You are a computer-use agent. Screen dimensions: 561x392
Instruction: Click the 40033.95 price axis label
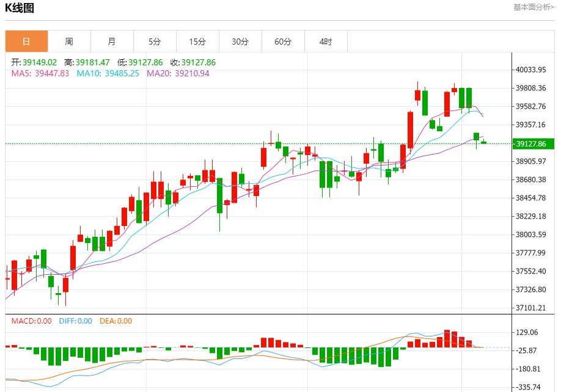pos(530,70)
